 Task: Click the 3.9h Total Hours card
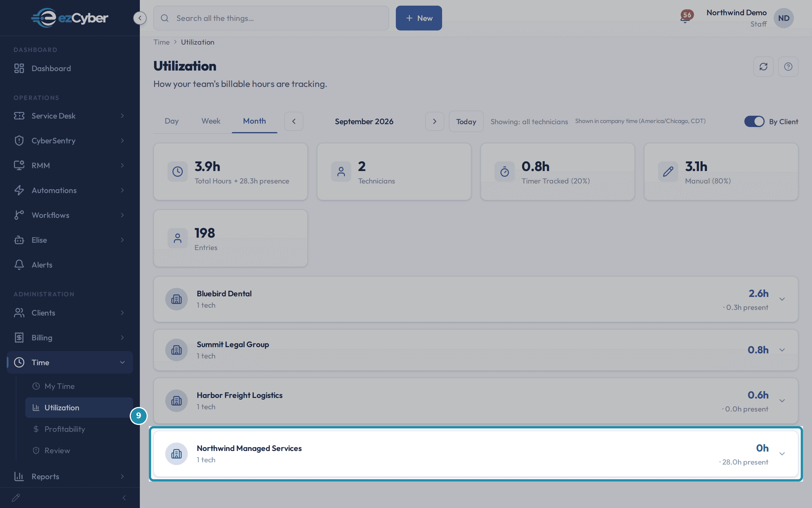click(231, 172)
